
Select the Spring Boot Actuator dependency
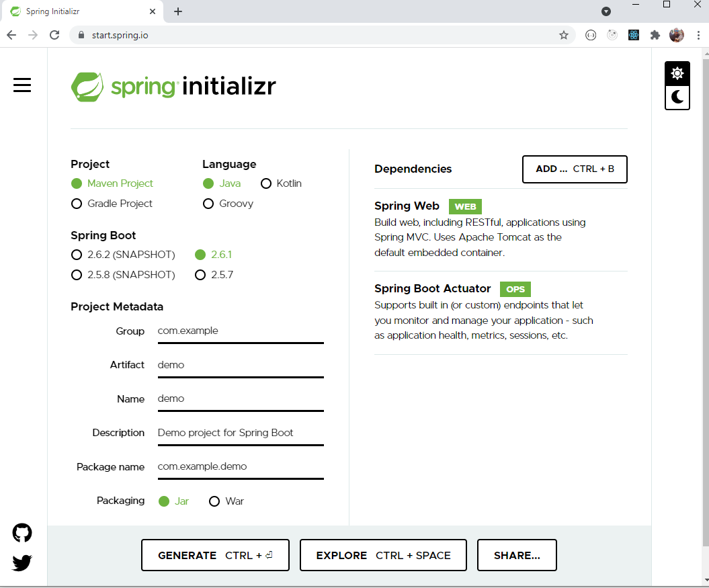(501, 312)
